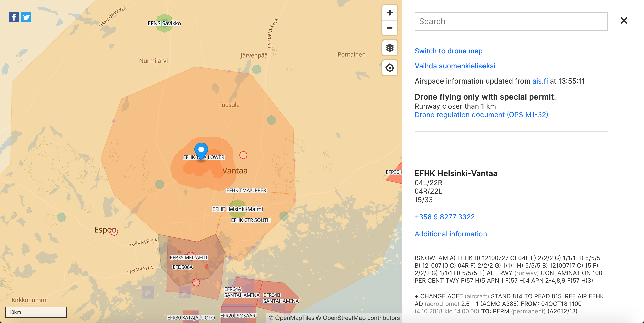Screen dimensions: 644x323
Task: Call the +358 9 8277 3322 number
Action: pos(445,217)
